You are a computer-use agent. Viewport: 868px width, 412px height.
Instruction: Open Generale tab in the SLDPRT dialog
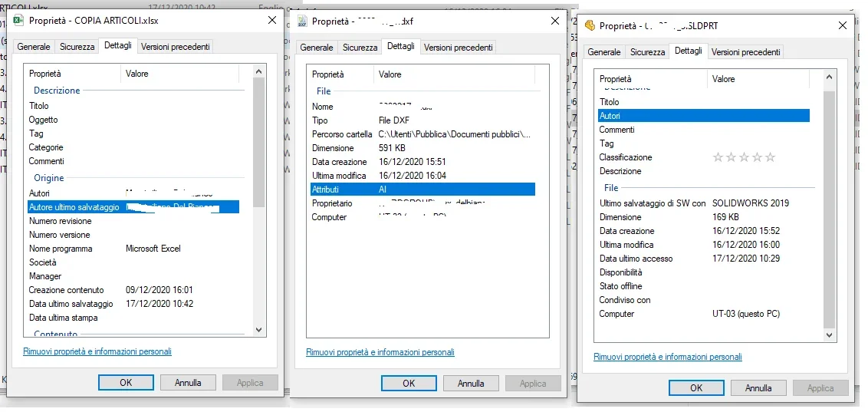click(604, 52)
